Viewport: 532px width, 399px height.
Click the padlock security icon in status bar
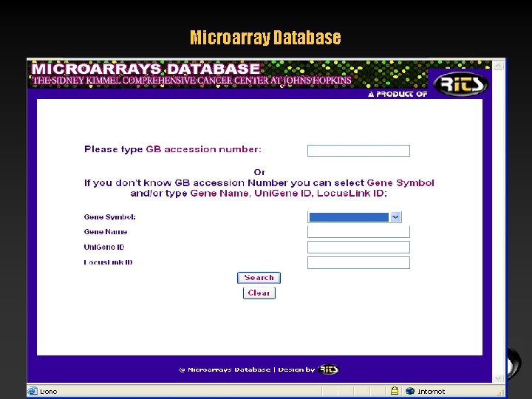point(395,391)
